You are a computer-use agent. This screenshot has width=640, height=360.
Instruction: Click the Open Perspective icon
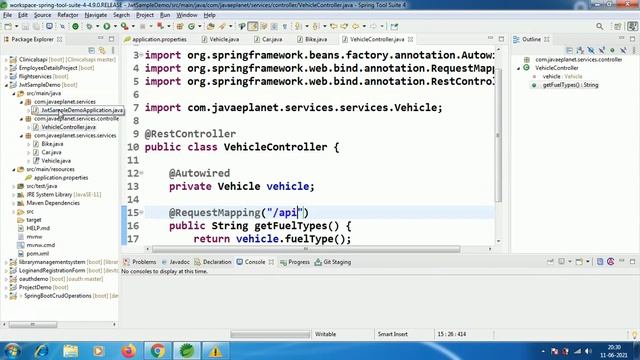pos(618,26)
